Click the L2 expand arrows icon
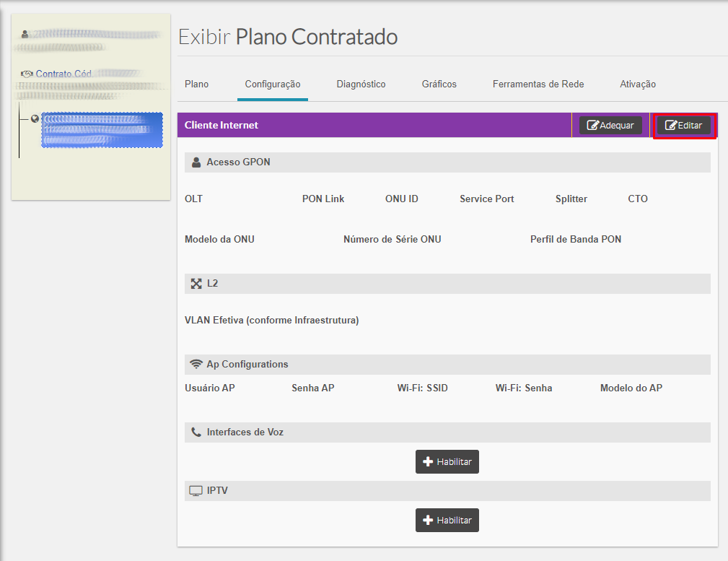The image size is (728, 561). tap(196, 284)
